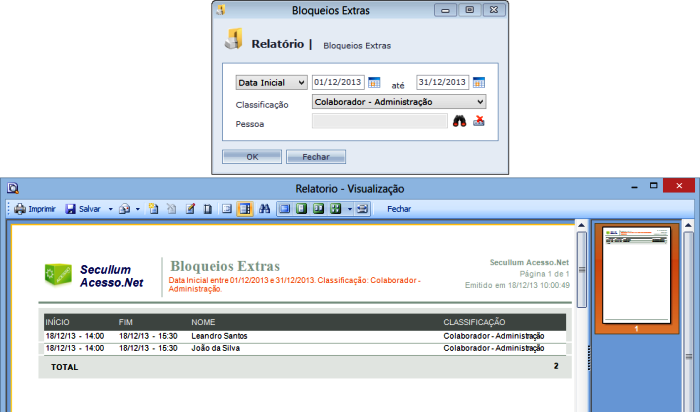Screen dimensions: 700x412
Task: Minimize the Bloqueios Extras dialog
Action: [445, 10]
